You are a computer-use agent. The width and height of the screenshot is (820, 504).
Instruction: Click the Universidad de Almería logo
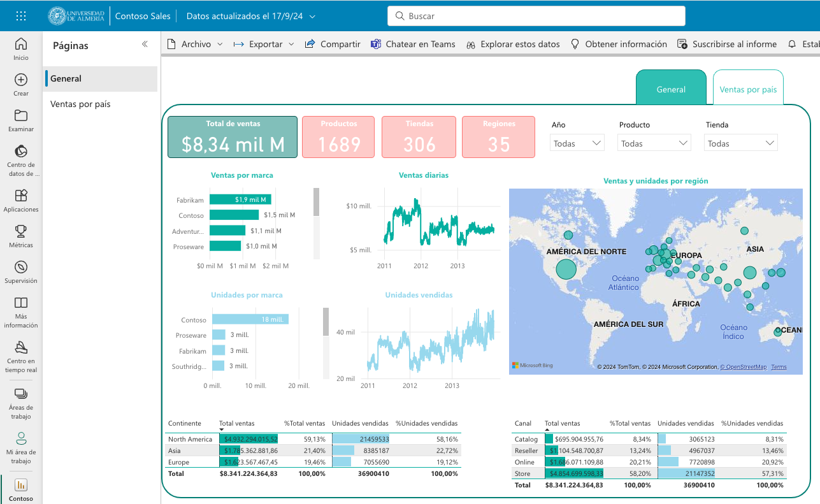coord(76,16)
